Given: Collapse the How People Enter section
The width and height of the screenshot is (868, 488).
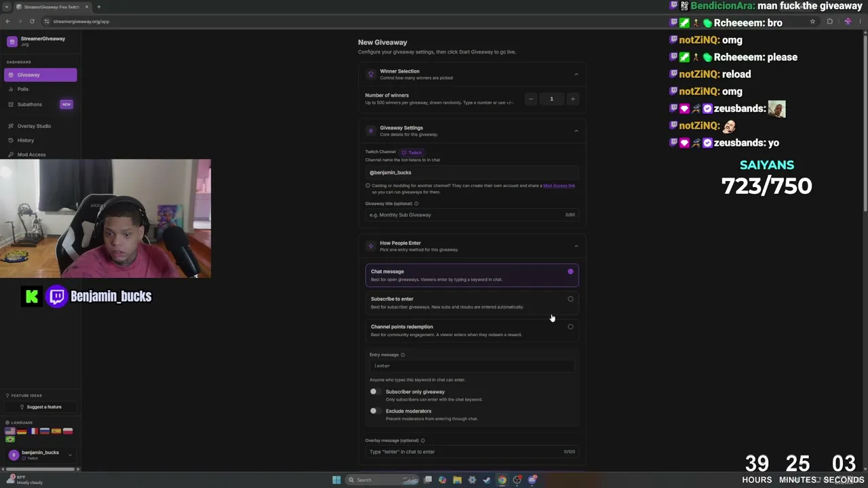Looking at the screenshot, I should [576, 246].
